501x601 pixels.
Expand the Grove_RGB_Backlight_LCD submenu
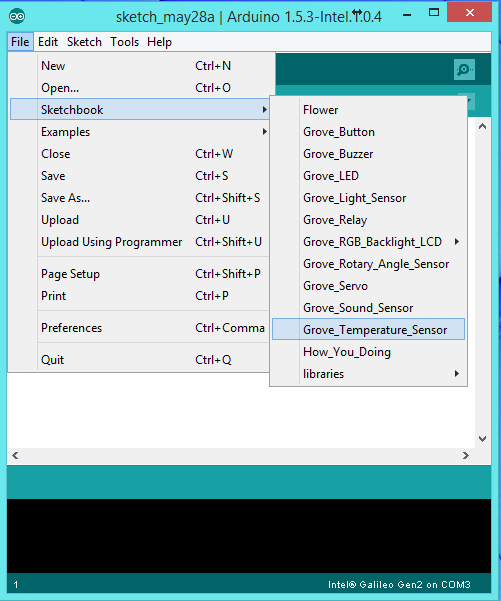(368, 242)
